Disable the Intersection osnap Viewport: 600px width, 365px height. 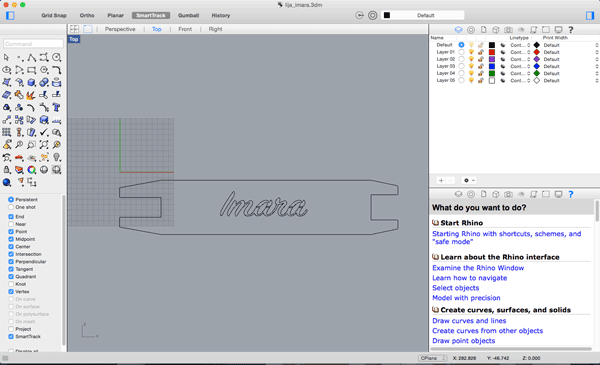click(11, 254)
